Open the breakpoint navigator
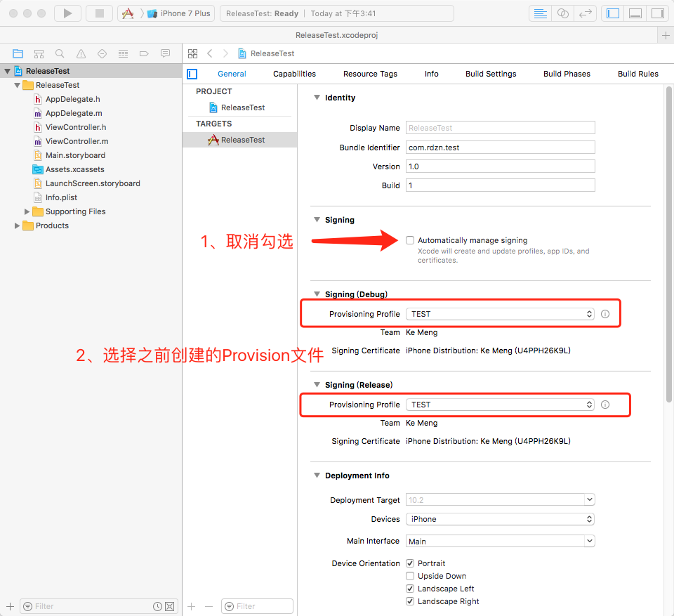This screenshot has width=674, height=616. [144, 54]
